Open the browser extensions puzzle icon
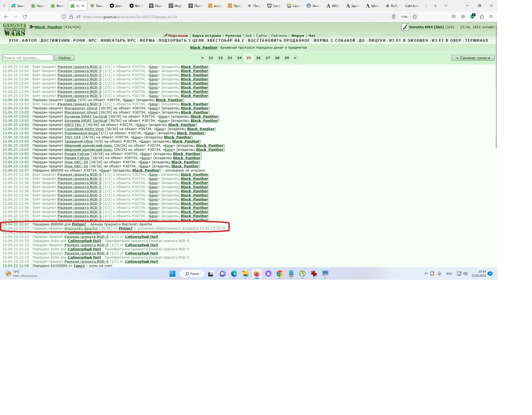The height and width of the screenshot is (415, 532). [482, 17]
